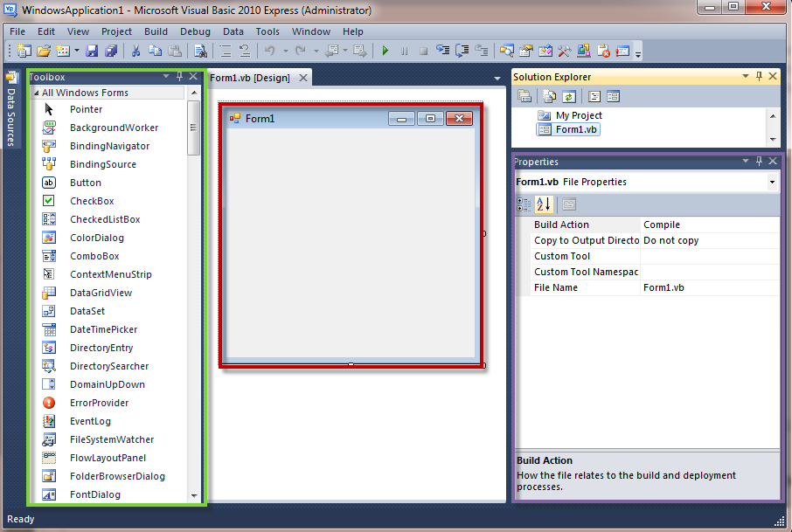This screenshot has height=532, width=792.
Task: Toggle auto-hide pin on Toolbox
Action: point(179,77)
